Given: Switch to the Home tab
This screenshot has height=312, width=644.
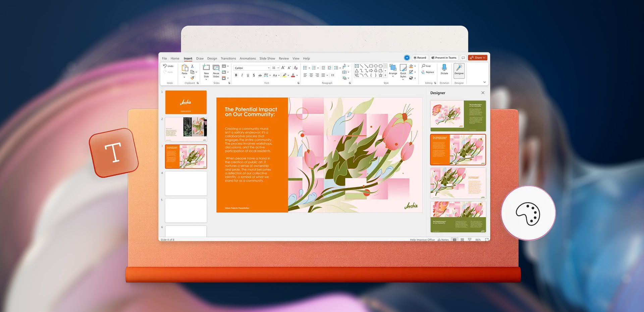Looking at the screenshot, I should pos(175,58).
